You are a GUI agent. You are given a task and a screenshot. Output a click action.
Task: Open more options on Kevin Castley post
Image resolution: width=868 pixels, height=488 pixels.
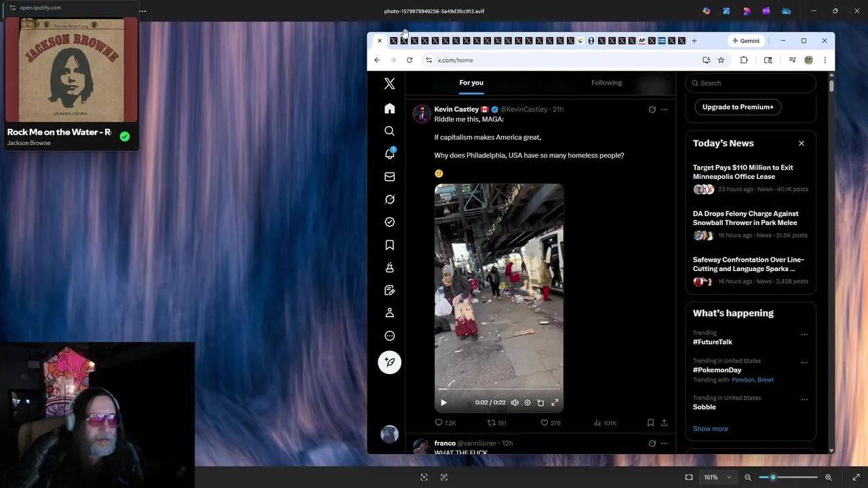(x=664, y=109)
